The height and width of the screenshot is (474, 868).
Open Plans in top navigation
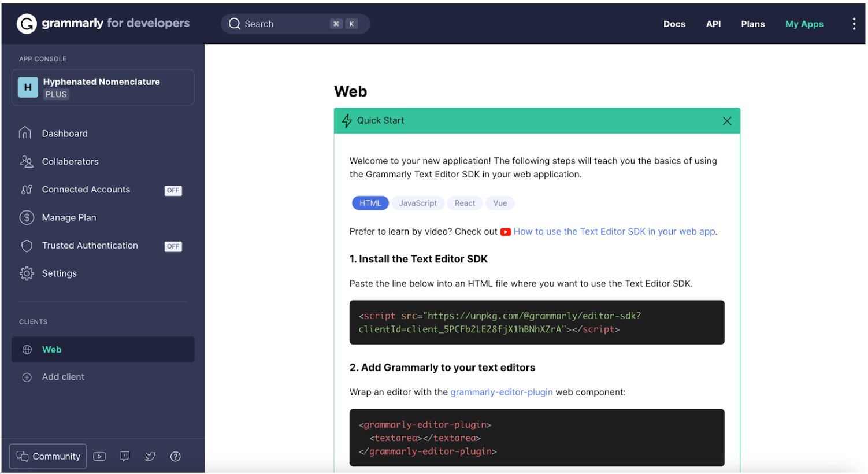pos(753,24)
